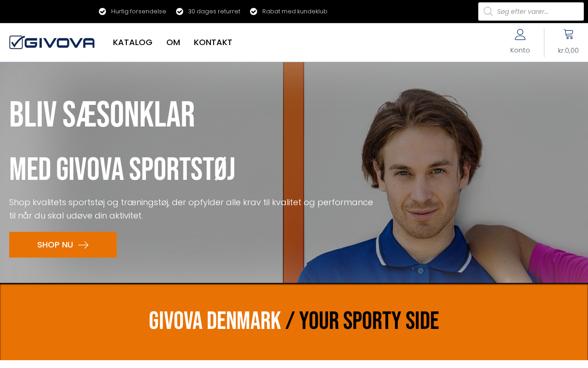Click the checkmark icon beside Rabat med kundeklub
588x368 pixels.
click(x=254, y=11)
